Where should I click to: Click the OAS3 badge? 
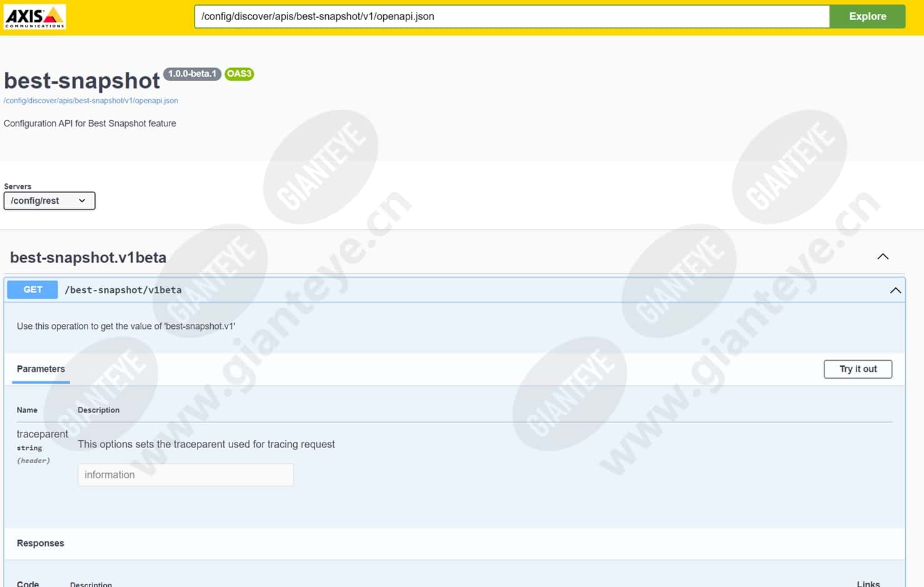(x=239, y=74)
